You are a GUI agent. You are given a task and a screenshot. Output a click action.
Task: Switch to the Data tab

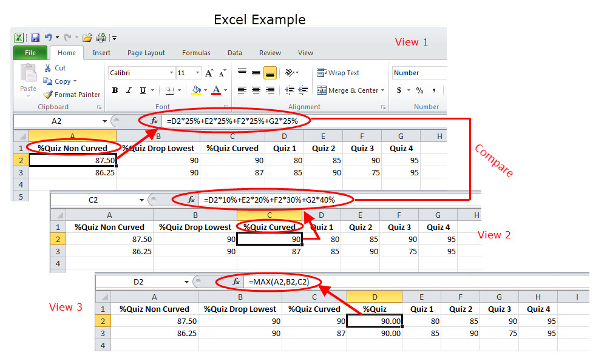point(234,53)
